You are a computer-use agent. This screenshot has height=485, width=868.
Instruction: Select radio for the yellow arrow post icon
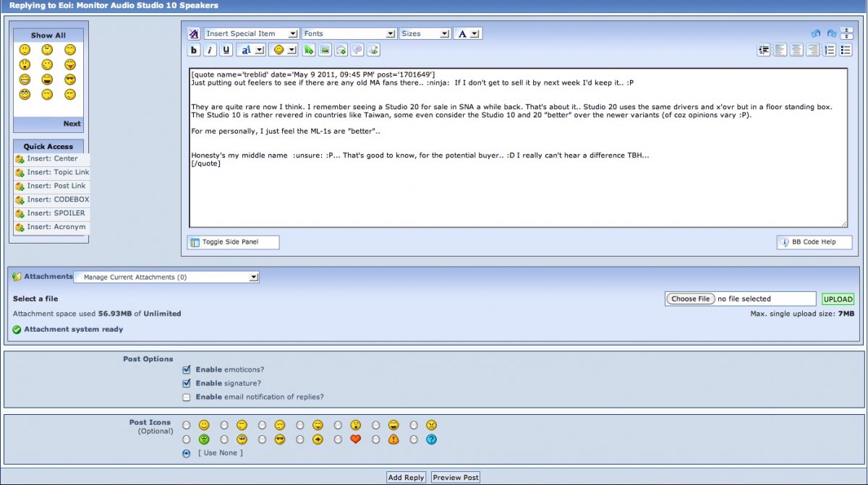pyautogui.click(x=299, y=439)
